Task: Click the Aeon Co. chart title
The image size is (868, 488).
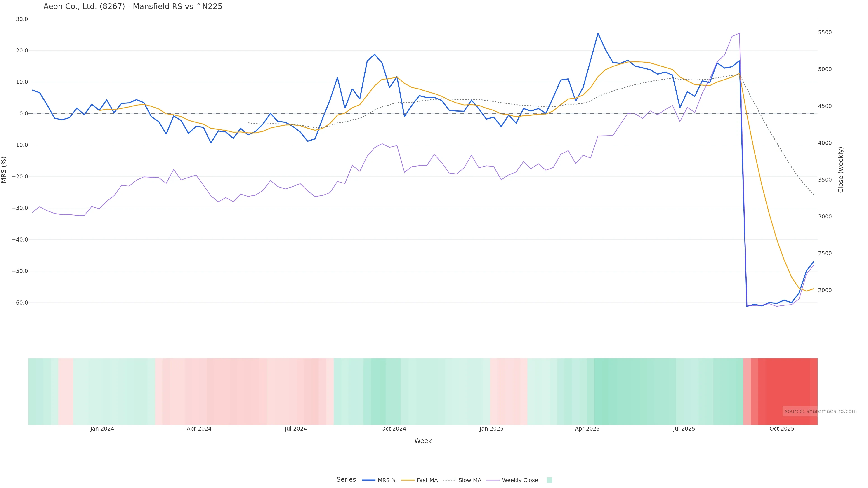Action: (x=133, y=7)
